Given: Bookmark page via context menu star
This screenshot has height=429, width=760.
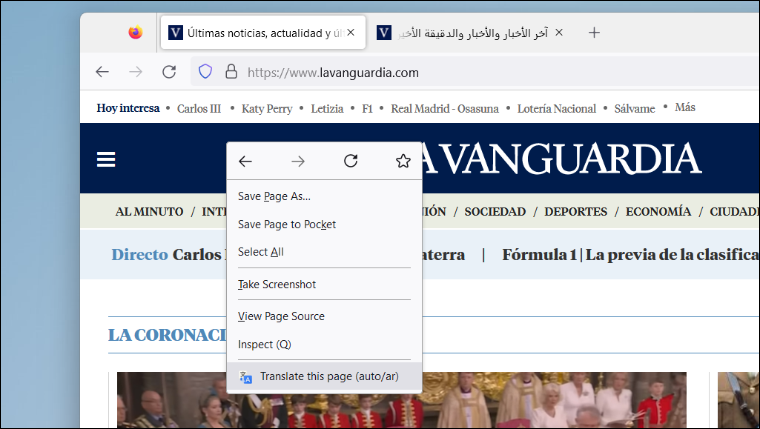Looking at the screenshot, I should (x=403, y=161).
